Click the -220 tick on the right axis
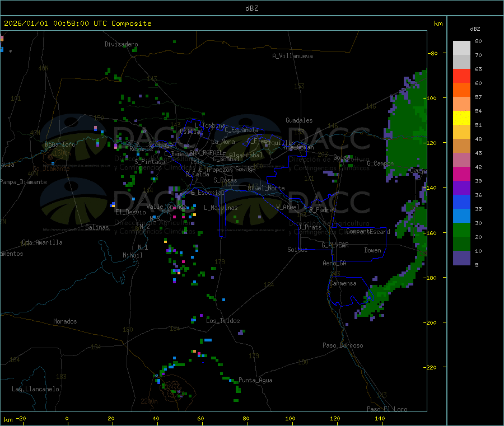Image resolution: width=504 pixels, height=426 pixels. (x=431, y=367)
